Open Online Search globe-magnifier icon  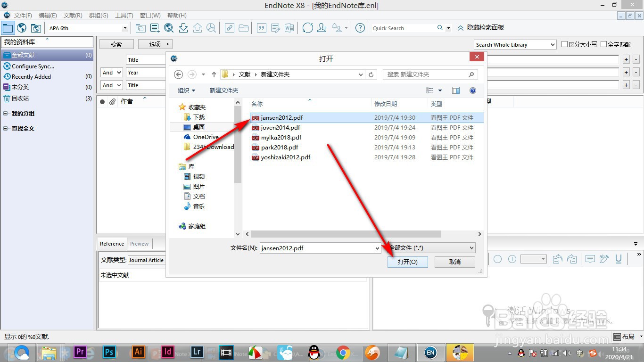coord(169,28)
